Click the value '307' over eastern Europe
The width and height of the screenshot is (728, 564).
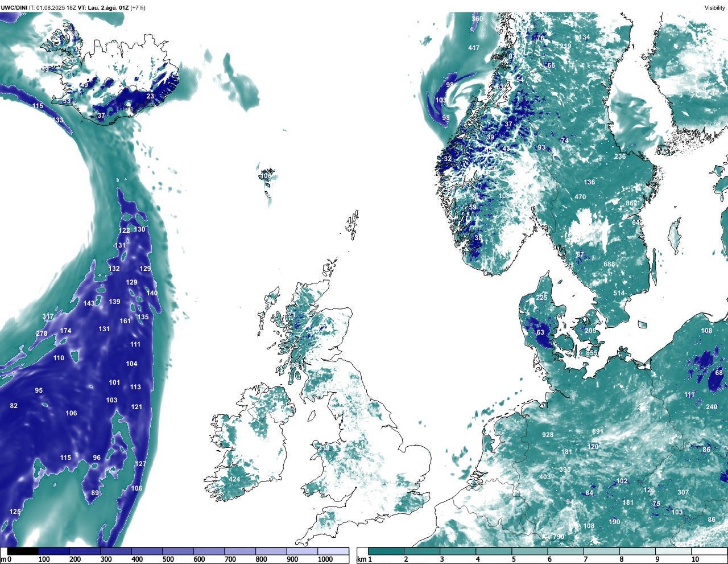pos(683,492)
